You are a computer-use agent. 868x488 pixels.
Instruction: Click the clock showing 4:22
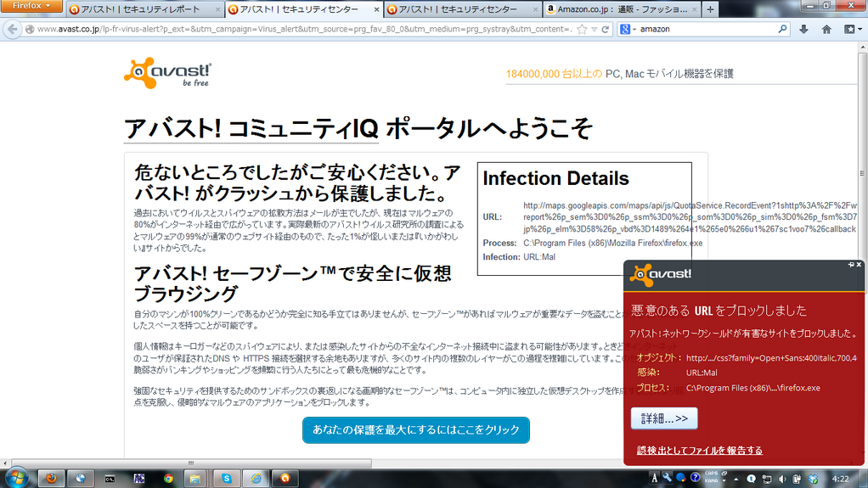(x=840, y=480)
